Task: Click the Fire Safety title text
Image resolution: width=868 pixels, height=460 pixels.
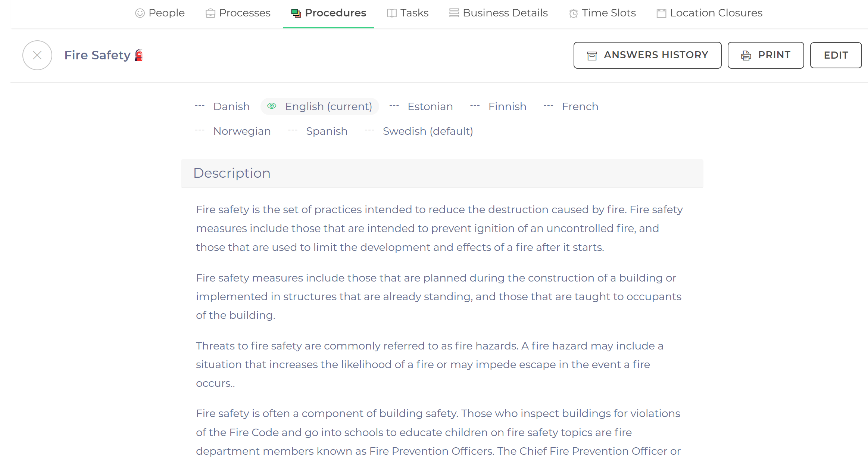Action: click(97, 55)
